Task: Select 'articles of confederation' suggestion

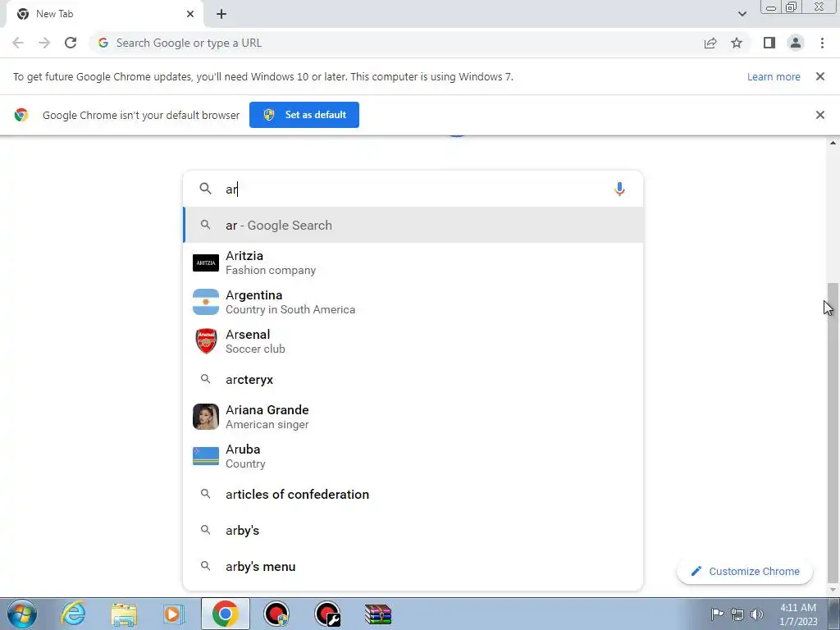Action: (413, 494)
